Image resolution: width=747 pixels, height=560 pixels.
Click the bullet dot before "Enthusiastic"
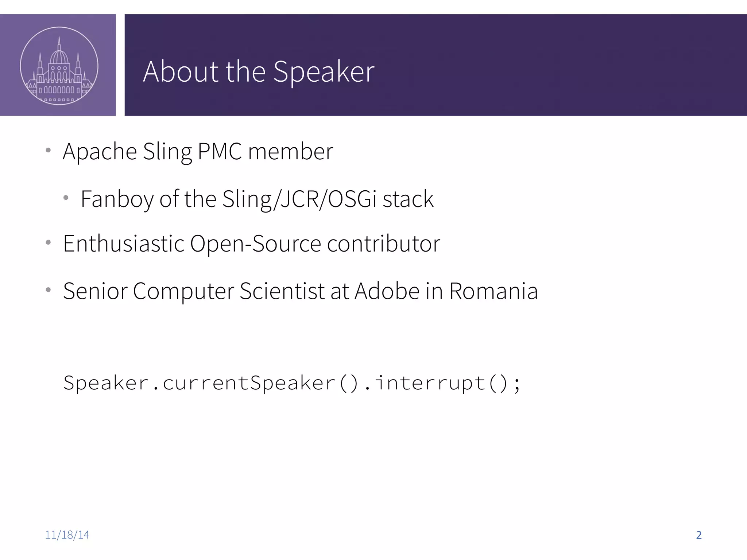click(48, 242)
